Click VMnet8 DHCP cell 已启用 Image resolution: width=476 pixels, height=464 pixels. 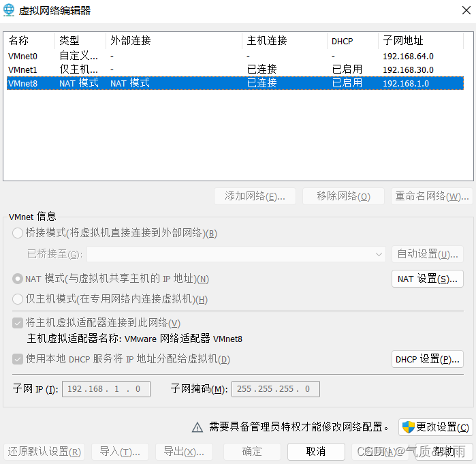pos(347,83)
